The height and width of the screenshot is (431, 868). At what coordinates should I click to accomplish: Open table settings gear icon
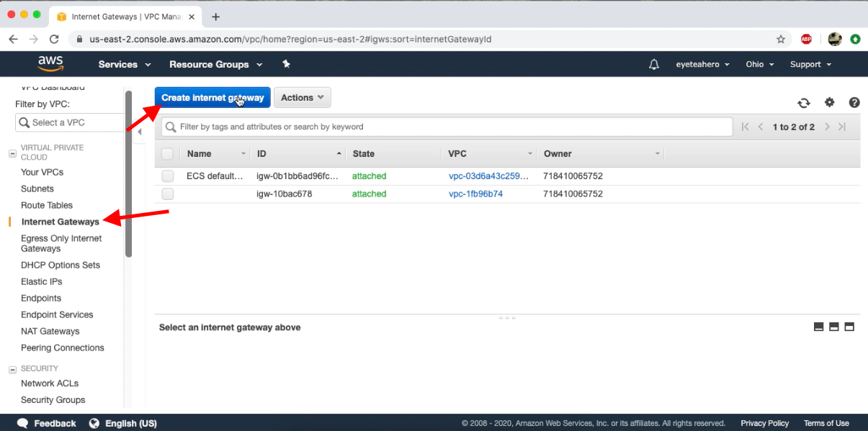pos(830,102)
